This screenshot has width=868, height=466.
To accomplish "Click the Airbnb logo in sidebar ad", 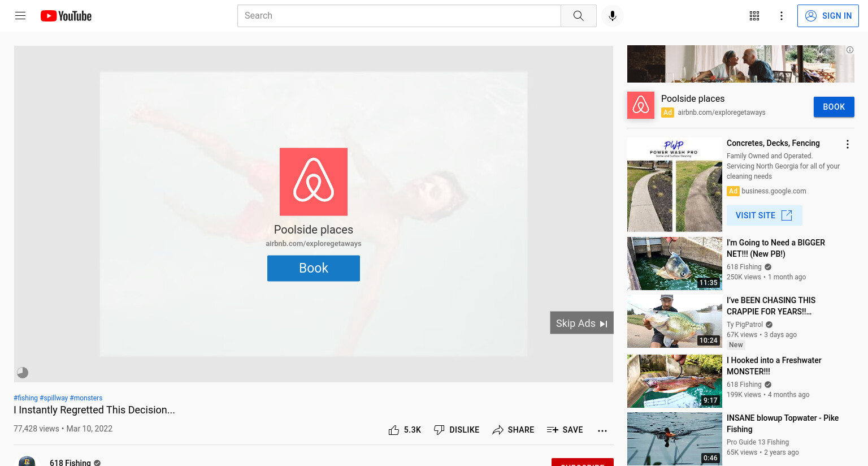I will [641, 105].
